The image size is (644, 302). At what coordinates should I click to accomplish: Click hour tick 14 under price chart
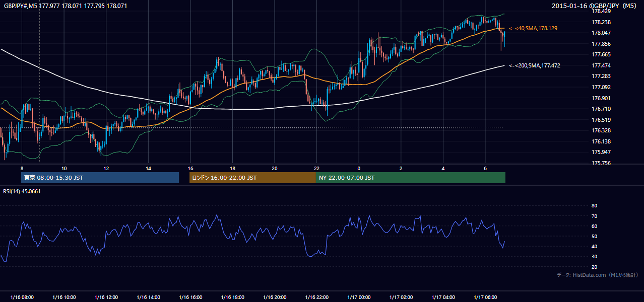148,168
